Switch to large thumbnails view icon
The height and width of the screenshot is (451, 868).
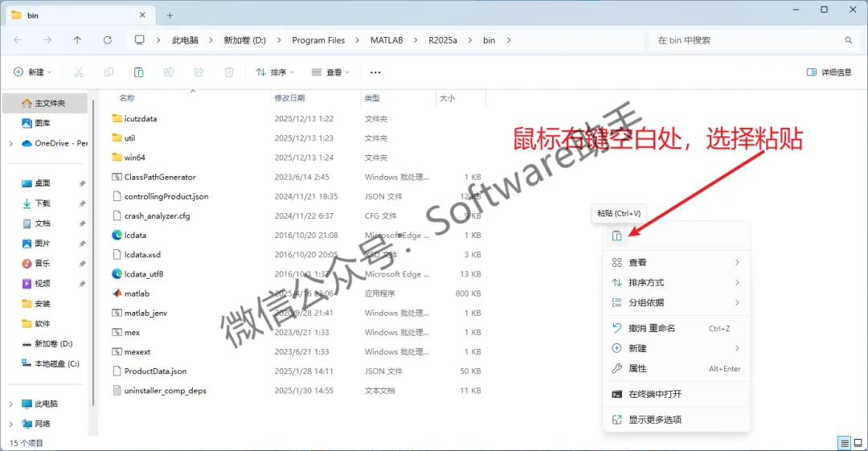click(x=858, y=443)
